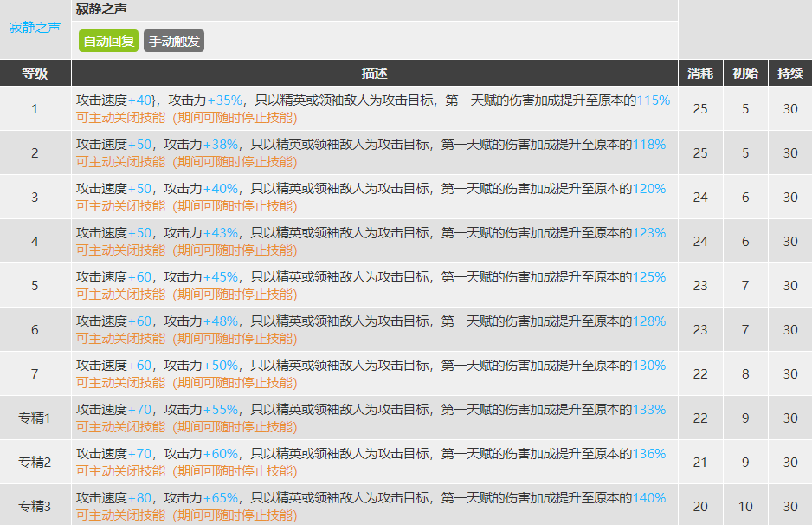This screenshot has height=525, width=812.
Task: Click the gray 手动触发 tag
Action: pos(174,41)
